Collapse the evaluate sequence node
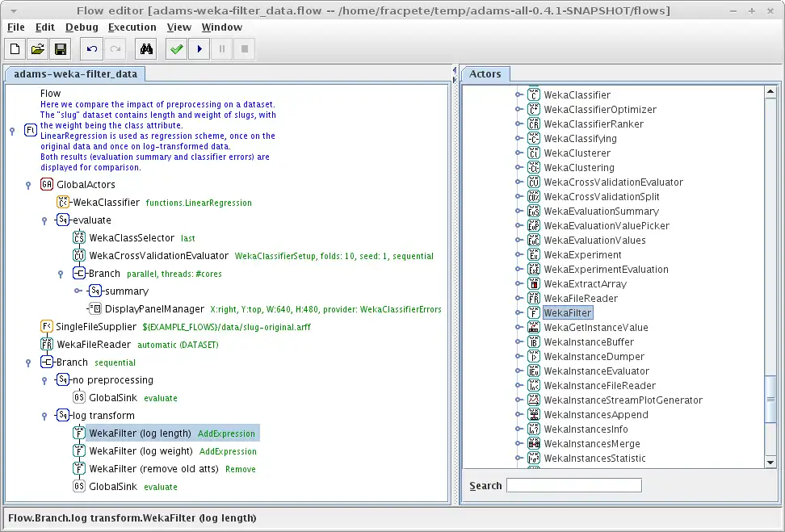This screenshot has height=532, width=785. point(44,220)
